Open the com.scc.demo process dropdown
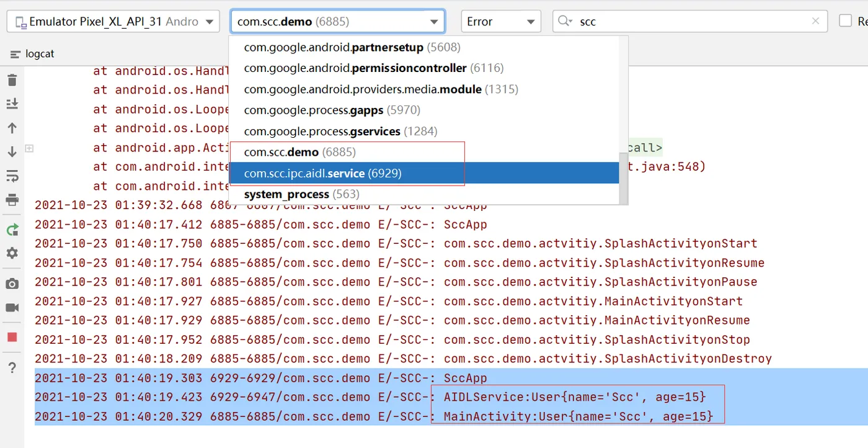868x448 pixels. (x=338, y=21)
